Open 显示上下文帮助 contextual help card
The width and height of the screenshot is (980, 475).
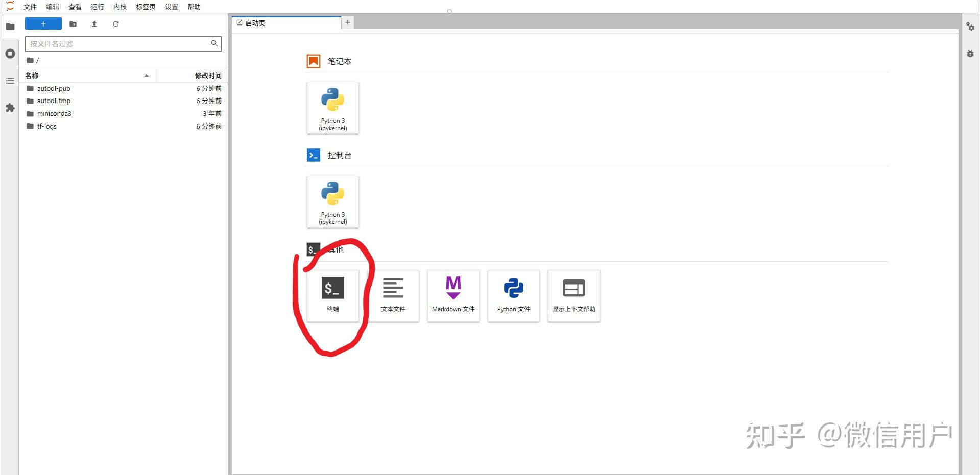point(574,296)
